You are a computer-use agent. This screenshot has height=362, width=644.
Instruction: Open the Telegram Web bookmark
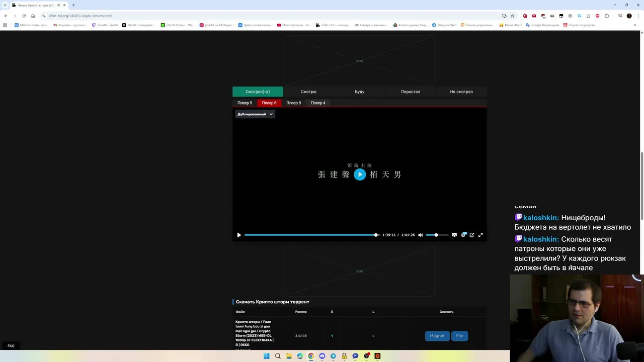[445, 25]
